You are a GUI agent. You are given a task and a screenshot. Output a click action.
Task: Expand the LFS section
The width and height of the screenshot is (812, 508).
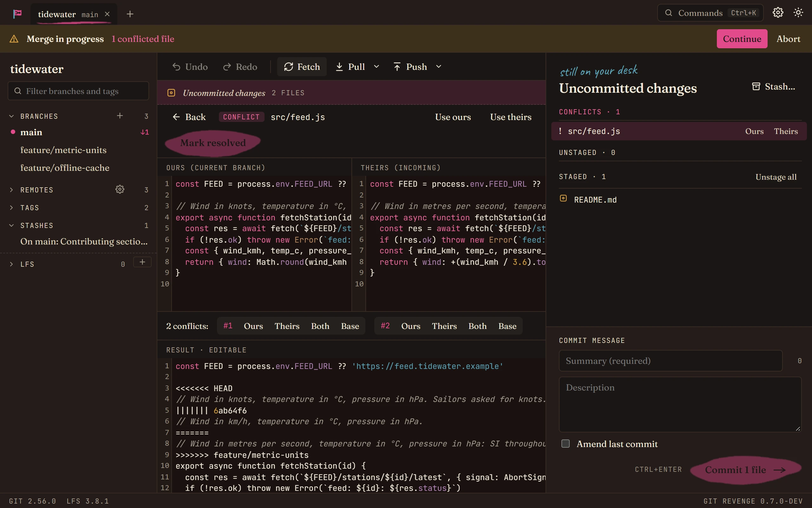[x=11, y=264]
